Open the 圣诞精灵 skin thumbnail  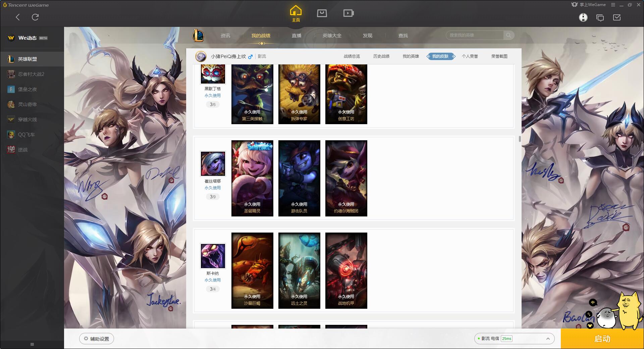coord(252,178)
